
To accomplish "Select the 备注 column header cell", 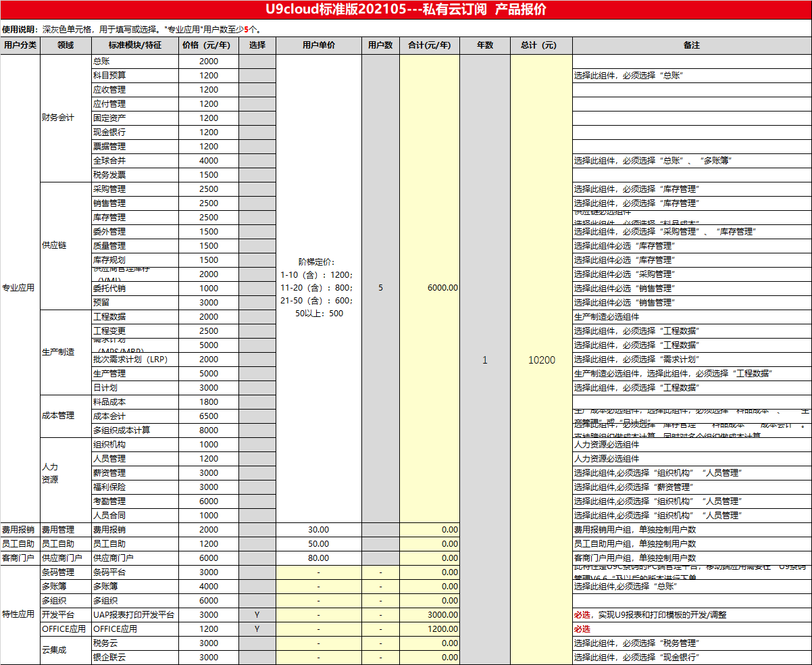I will click(x=691, y=45).
